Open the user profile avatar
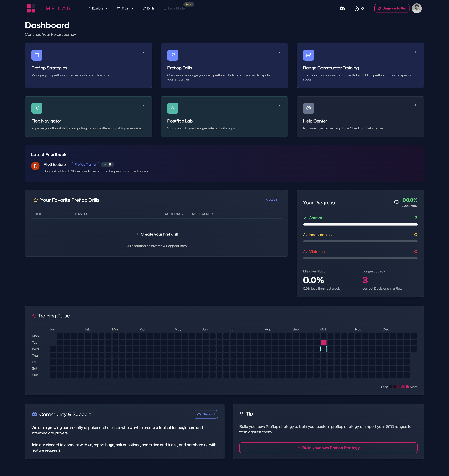Viewport: 449px width, 476px height. [416, 8]
